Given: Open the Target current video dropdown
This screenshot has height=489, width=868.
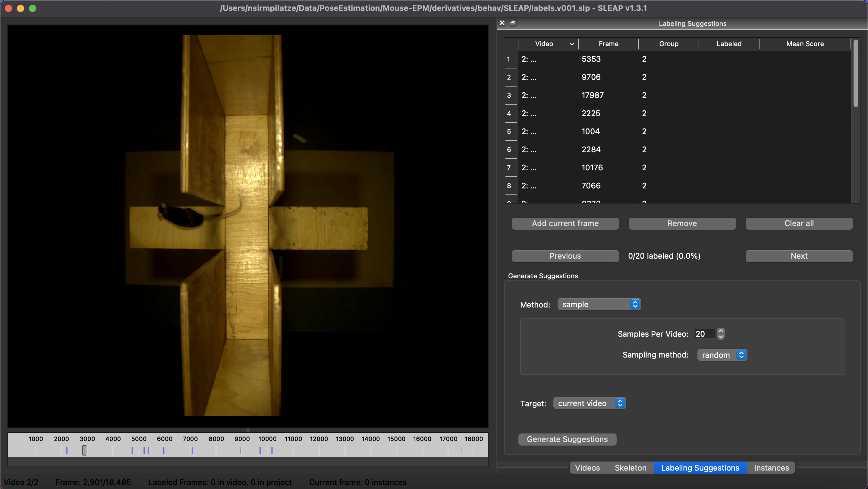Looking at the screenshot, I should pos(589,403).
